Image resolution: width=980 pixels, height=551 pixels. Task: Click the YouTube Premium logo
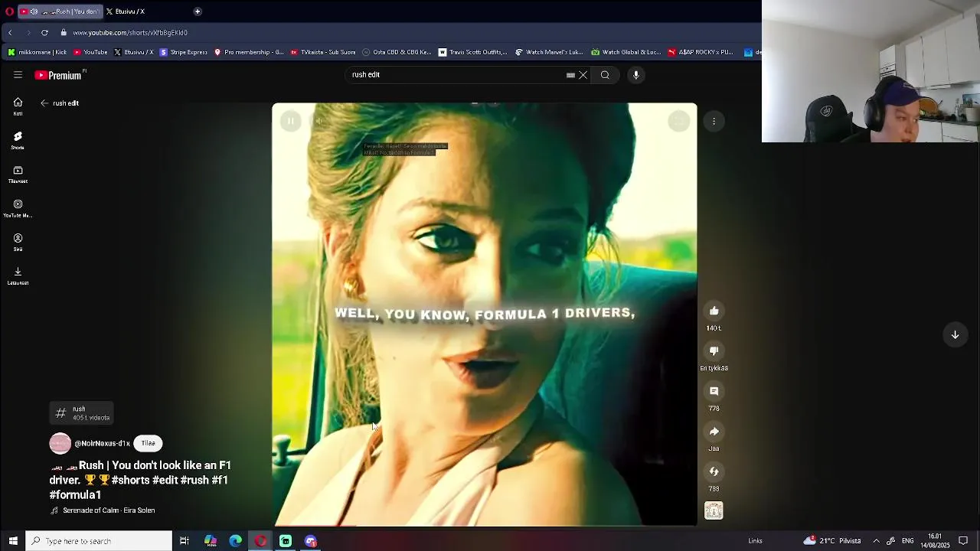[58, 75]
